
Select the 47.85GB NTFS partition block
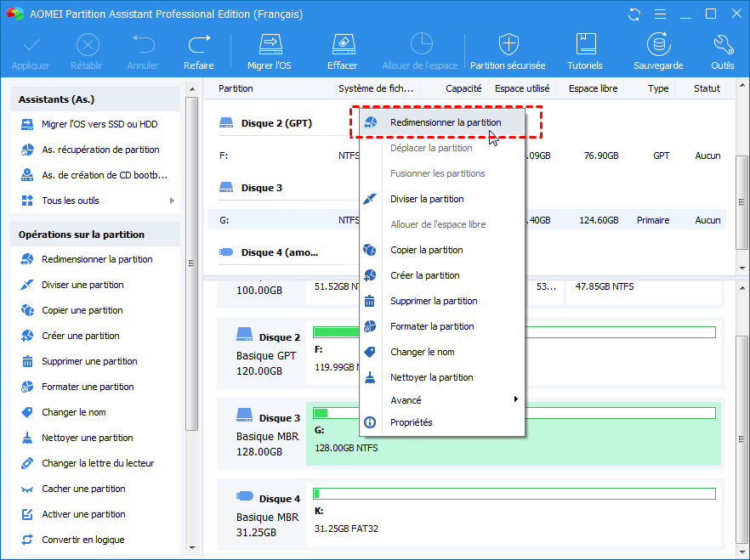tap(644, 291)
